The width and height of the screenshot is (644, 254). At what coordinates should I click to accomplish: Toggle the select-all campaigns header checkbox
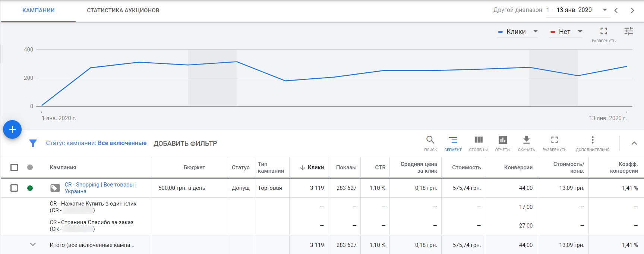pos(14,167)
